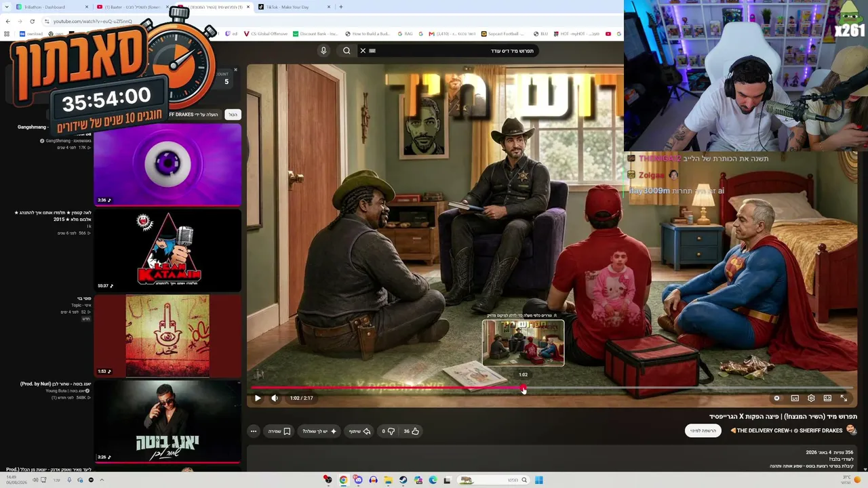This screenshot has width=868, height=488.
Task: Close the TikTok Make Your Day tab
Action: coord(329,7)
